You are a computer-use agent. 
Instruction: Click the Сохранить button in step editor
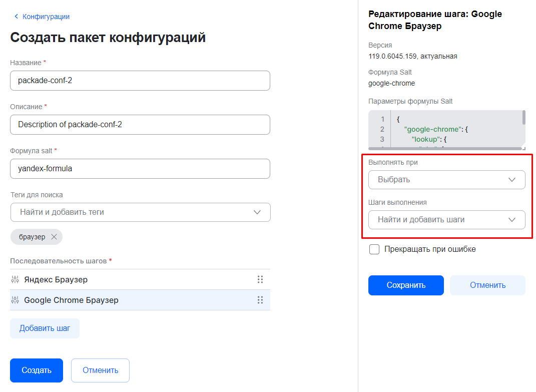406,285
